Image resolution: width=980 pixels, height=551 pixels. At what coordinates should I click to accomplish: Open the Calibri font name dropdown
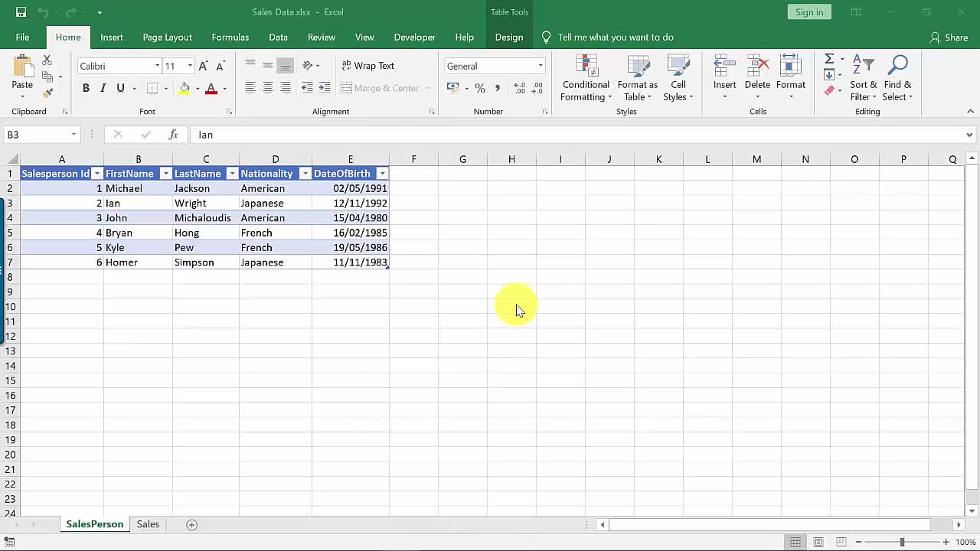tap(157, 67)
